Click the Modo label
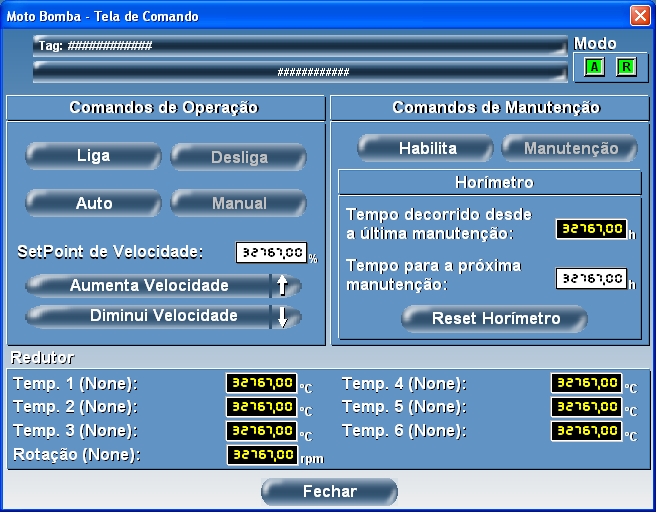The width and height of the screenshot is (657, 513). 595,44
